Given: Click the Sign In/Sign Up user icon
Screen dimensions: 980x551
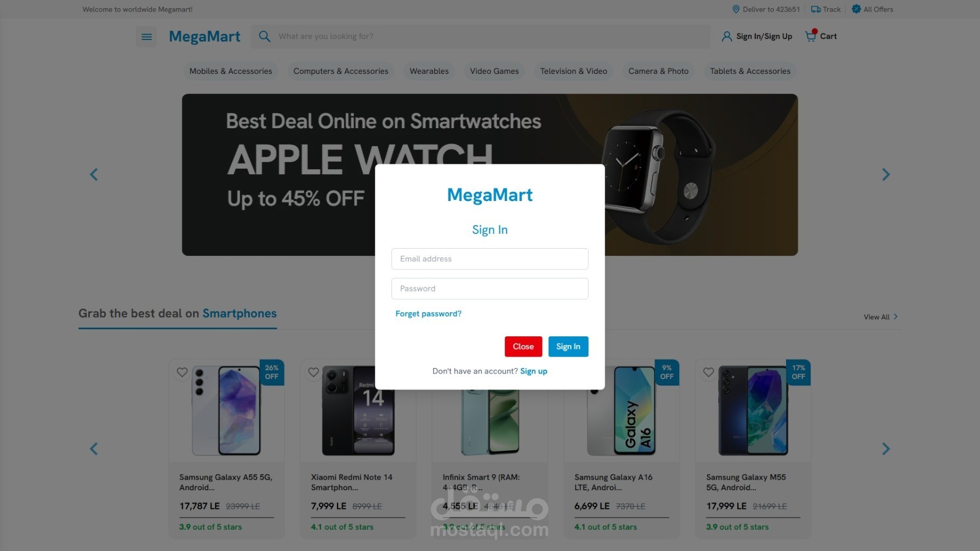Looking at the screenshot, I should [x=727, y=37].
